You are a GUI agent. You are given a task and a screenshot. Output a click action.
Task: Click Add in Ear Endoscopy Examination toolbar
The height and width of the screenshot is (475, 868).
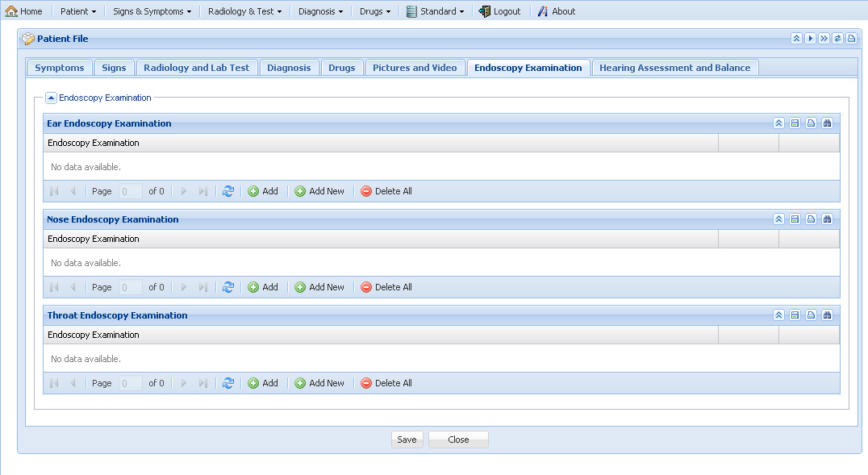(x=263, y=191)
